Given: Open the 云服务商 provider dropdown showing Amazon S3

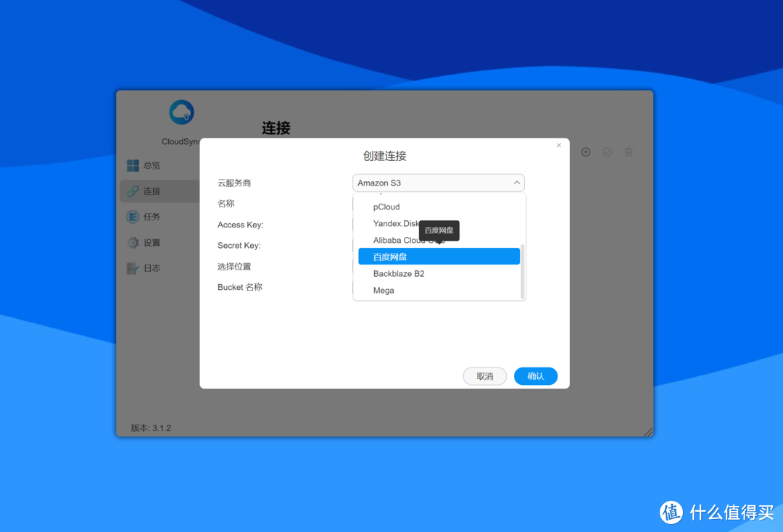Looking at the screenshot, I should 438,183.
